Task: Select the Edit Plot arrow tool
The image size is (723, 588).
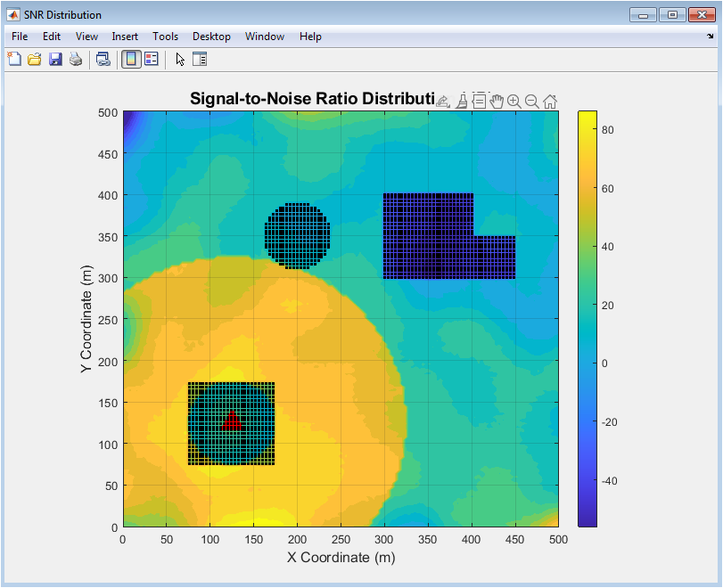Action: click(x=179, y=60)
